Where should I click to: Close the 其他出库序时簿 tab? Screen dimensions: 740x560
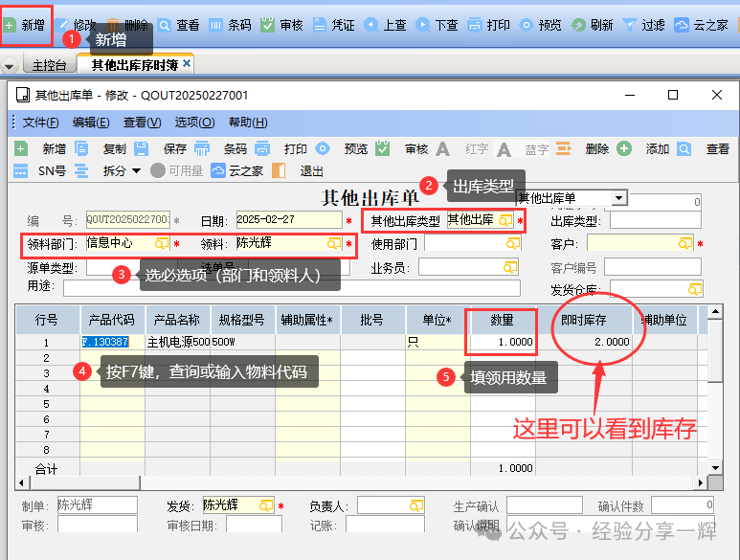click(187, 64)
